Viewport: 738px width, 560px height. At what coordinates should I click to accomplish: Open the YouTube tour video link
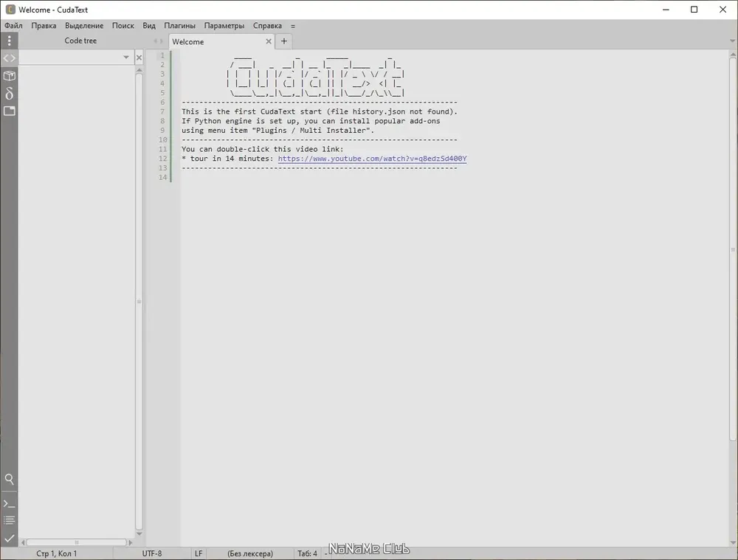[372, 159]
